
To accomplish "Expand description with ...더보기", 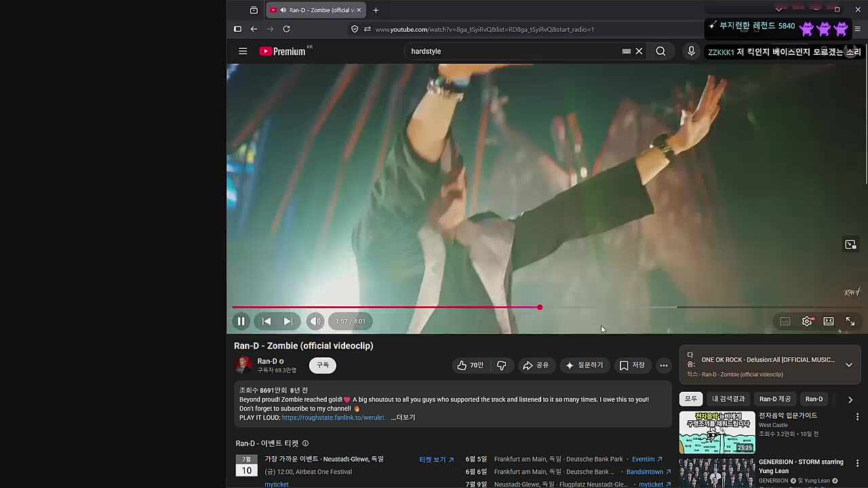I will click(x=403, y=418).
